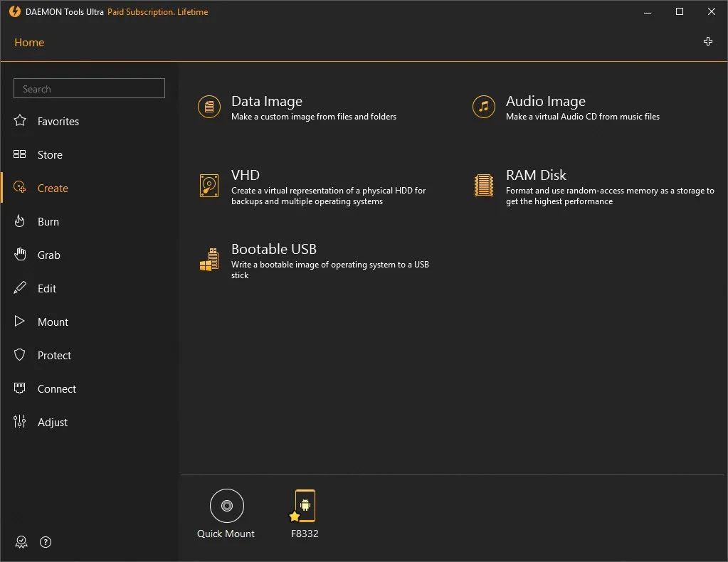Click the VHD hard drive icon

[209, 186]
